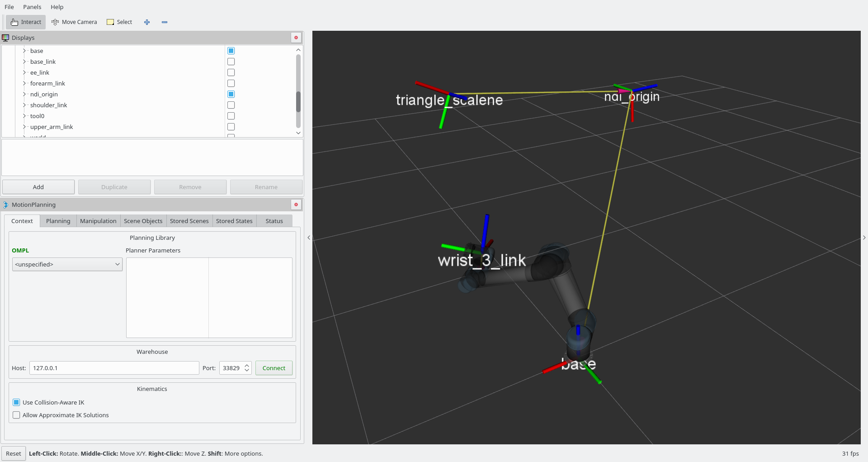Expand the ndi_origin tree item
This screenshot has height=462, width=868.
pyautogui.click(x=24, y=94)
